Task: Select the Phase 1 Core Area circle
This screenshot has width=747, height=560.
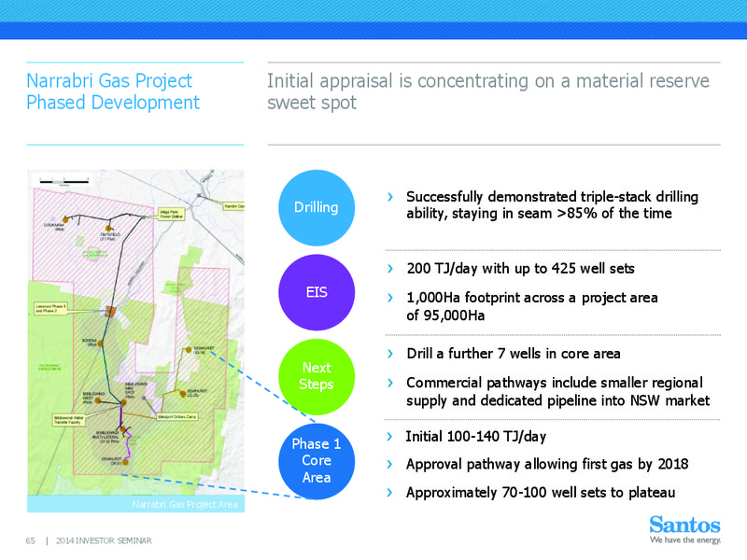Action: pos(317,461)
